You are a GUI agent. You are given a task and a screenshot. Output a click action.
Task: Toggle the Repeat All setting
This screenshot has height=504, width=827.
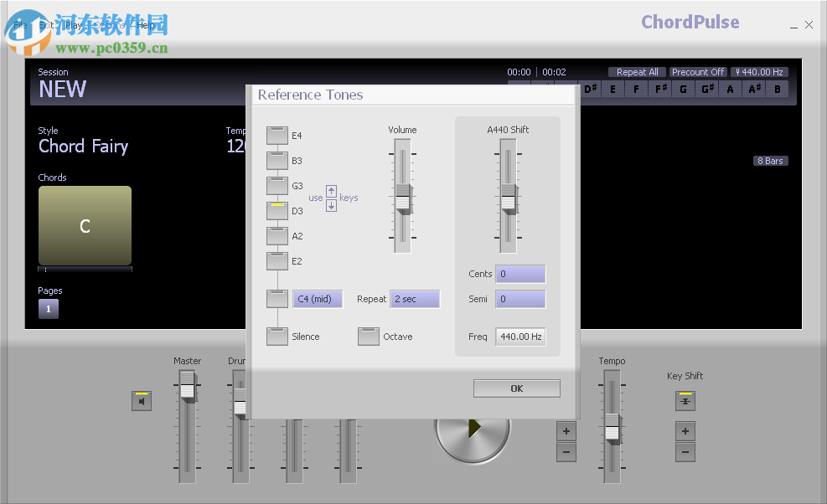[636, 71]
